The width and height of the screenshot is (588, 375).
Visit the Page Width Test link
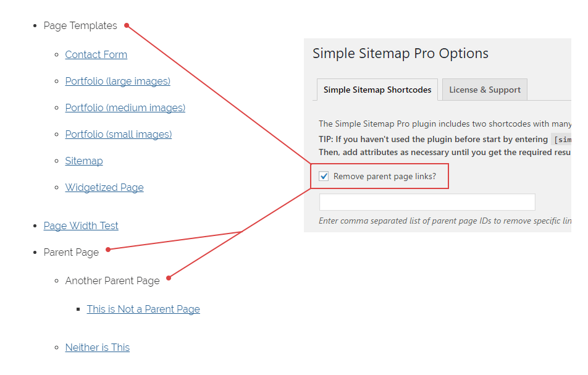81,225
